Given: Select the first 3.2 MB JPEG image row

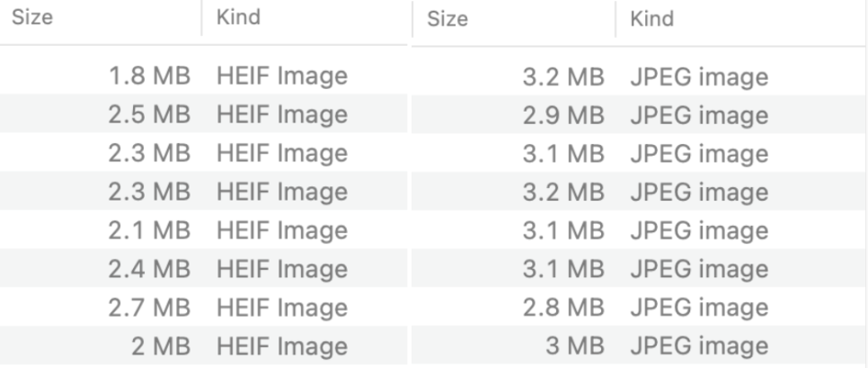Looking at the screenshot, I should tap(640, 76).
